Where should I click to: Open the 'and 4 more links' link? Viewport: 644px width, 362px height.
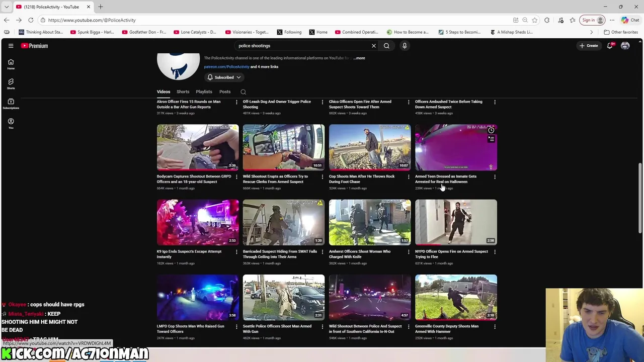tap(264, 67)
